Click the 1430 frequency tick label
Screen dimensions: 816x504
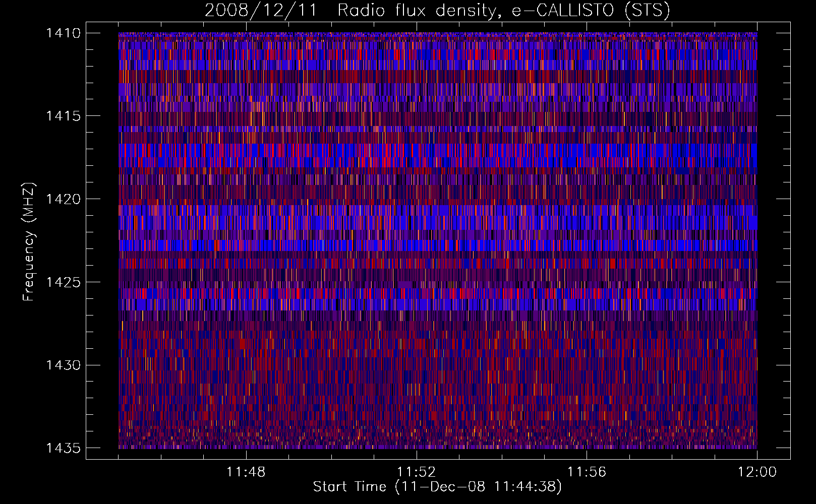[x=63, y=365]
